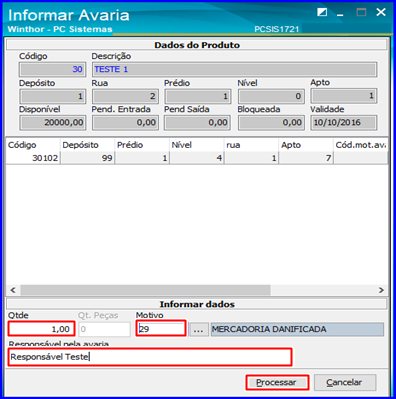Screen dimensions: 396x399
Task: Click the grid scroll left arrow
Action: pyautogui.click(x=13, y=290)
